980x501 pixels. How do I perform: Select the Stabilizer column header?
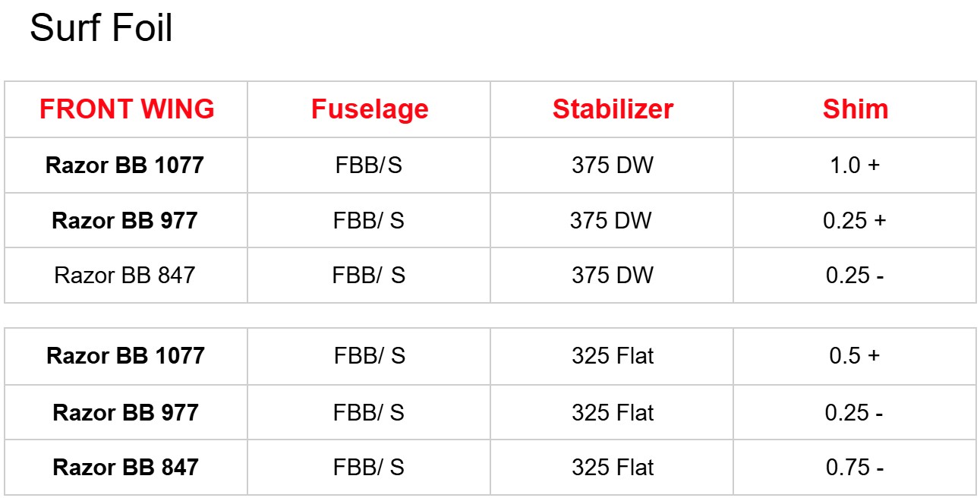tap(613, 109)
